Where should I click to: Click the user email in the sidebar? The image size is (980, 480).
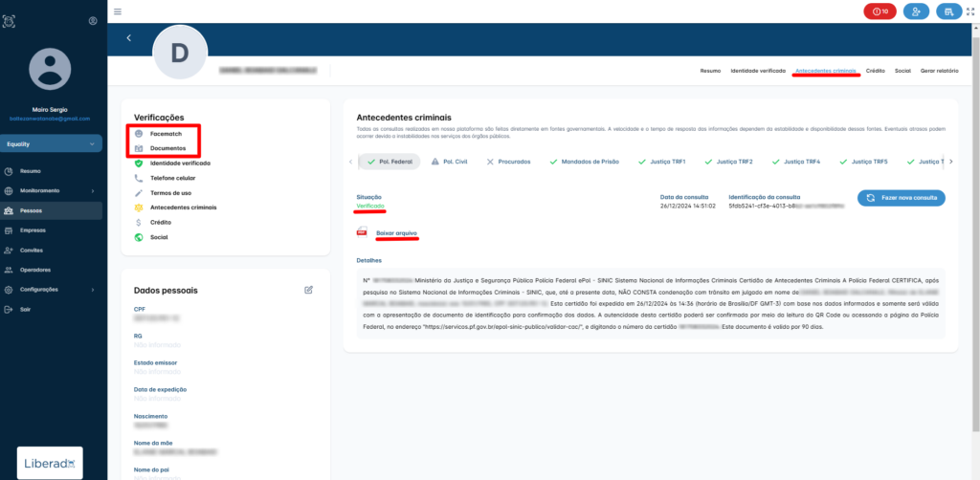pos(50,119)
